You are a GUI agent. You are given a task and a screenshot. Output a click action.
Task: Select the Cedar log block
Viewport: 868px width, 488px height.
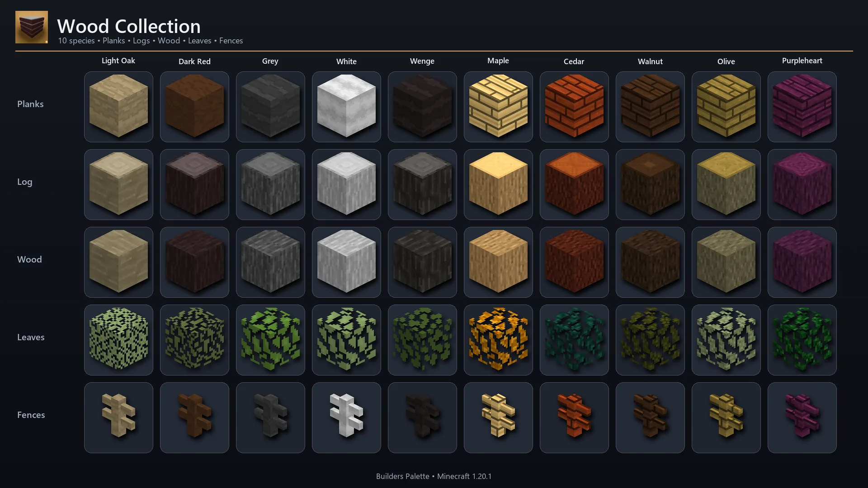coord(574,184)
